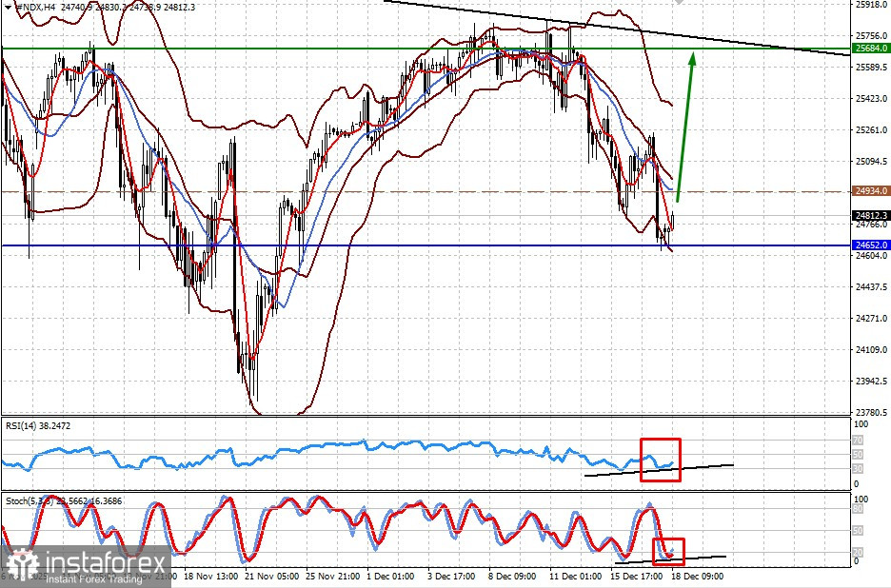Click the RSI scale 30 level label
Viewport: 891px width, 588px height.
[x=858, y=469]
